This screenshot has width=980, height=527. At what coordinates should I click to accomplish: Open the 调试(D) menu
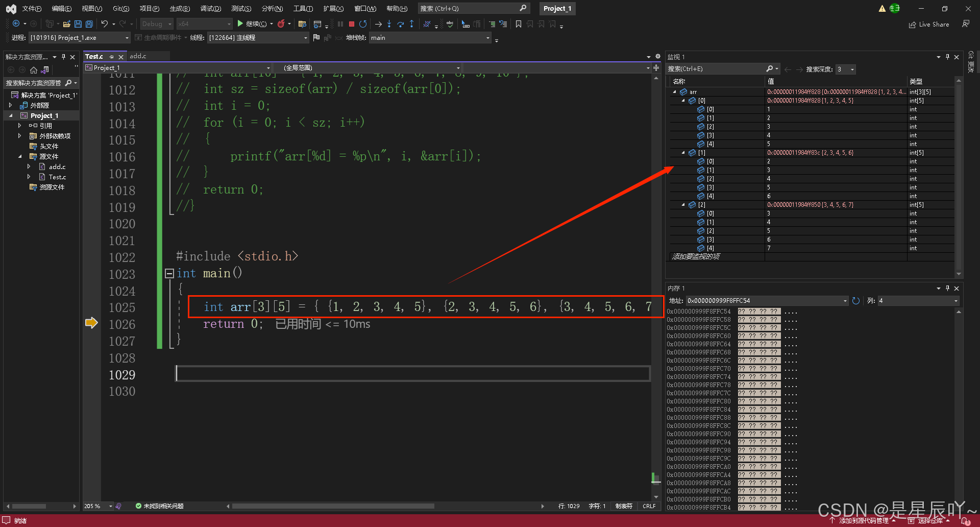[x=210, y=9]
